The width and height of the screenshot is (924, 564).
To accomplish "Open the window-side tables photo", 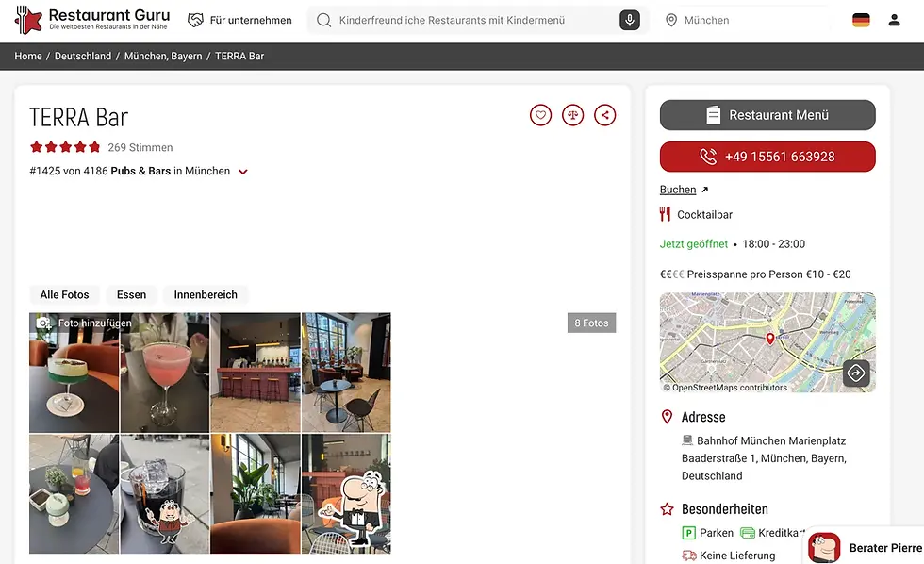I will coord(346,373).
